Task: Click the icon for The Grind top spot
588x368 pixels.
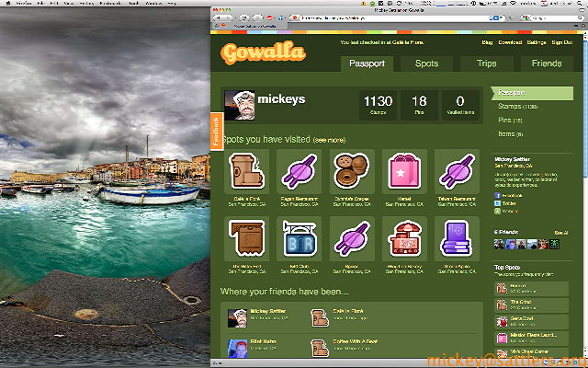Action: 502,305
